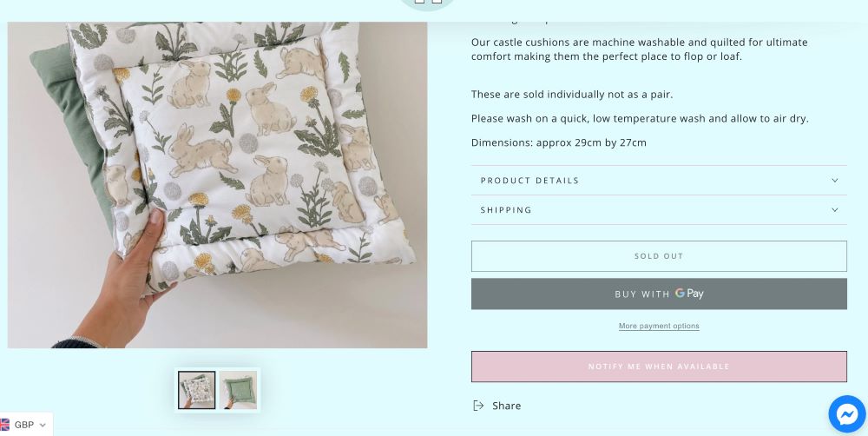The image size is (868, 436).
Task: Click the circular site logo at top
Action: pos(427,3)
